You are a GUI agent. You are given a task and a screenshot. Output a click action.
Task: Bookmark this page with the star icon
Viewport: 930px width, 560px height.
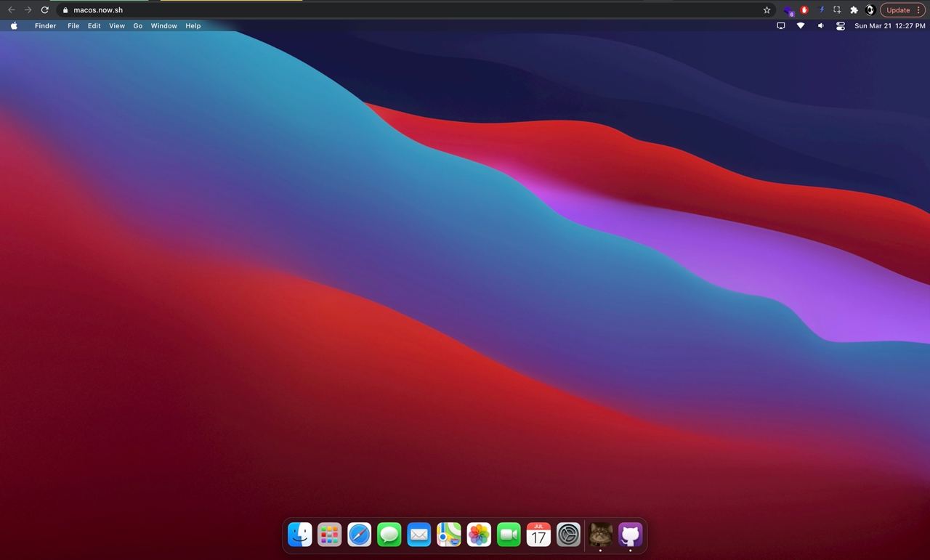[767, 10]
